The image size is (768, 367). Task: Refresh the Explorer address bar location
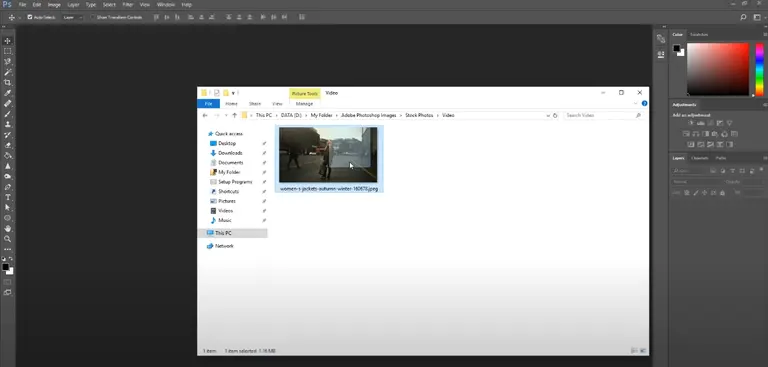click(x=555, y=115)
